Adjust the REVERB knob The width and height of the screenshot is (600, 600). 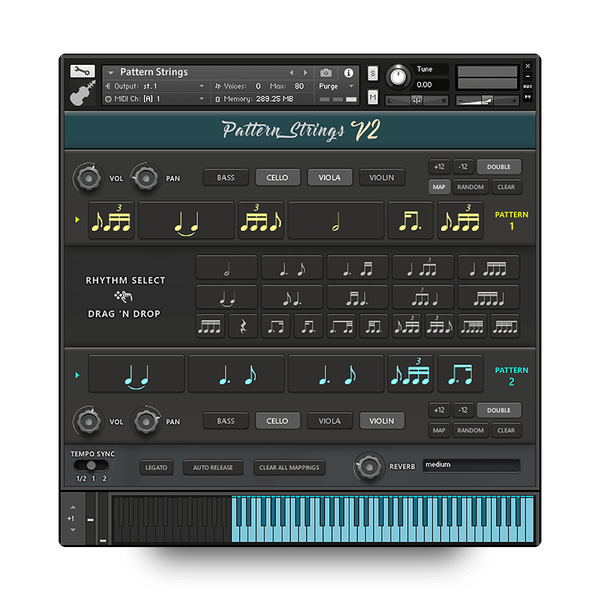point(369,467)
